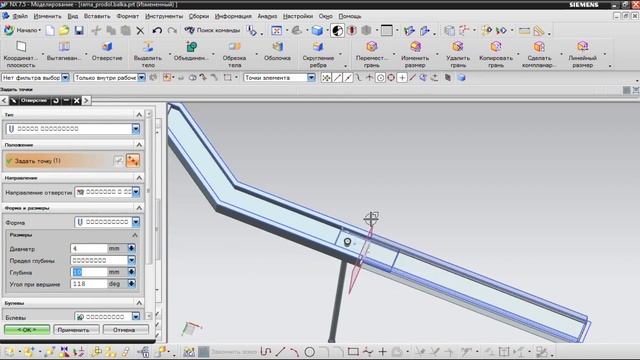640x360 pixels.
Task: Open the Вставить (Insert) menu
Action: 97,16
